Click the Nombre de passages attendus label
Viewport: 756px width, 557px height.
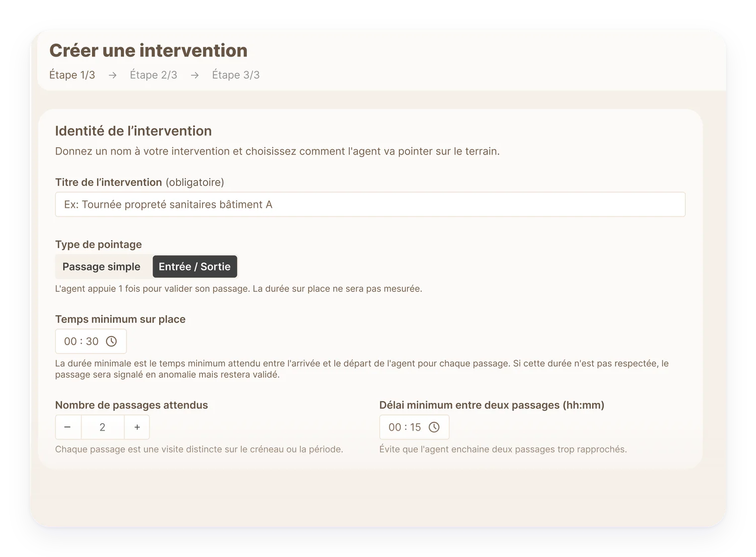point(131,405)
